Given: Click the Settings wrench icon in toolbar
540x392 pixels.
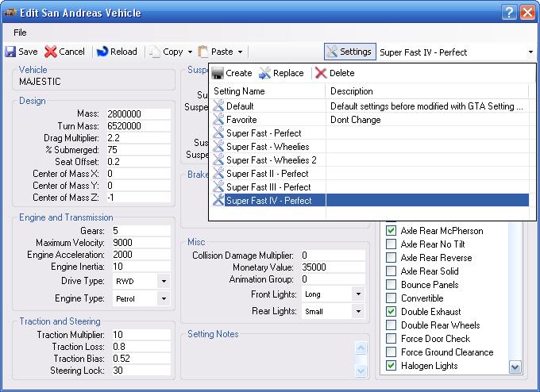Looking at the screenshot, I should pos(332,52).
